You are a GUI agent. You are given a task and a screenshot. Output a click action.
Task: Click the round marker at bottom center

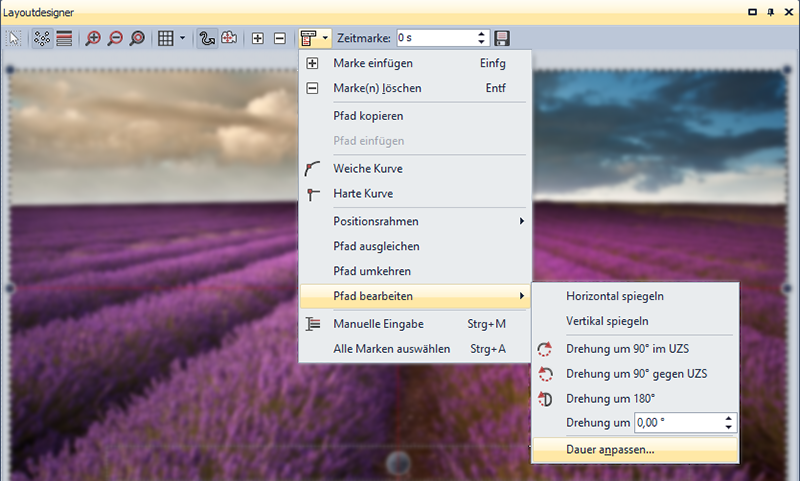pyautogui.click(x=398, y=463)
